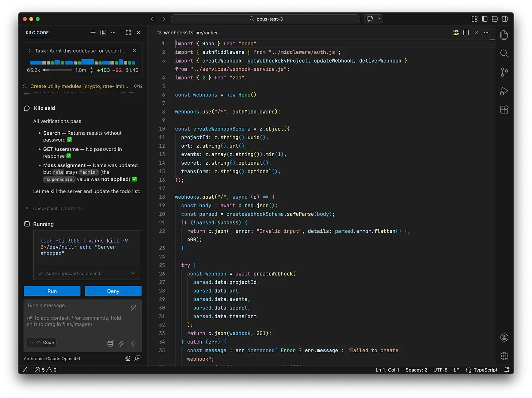This screenshot has height=398, width=532.
Task: Split the editor to the right
Action: pos(466,33)
